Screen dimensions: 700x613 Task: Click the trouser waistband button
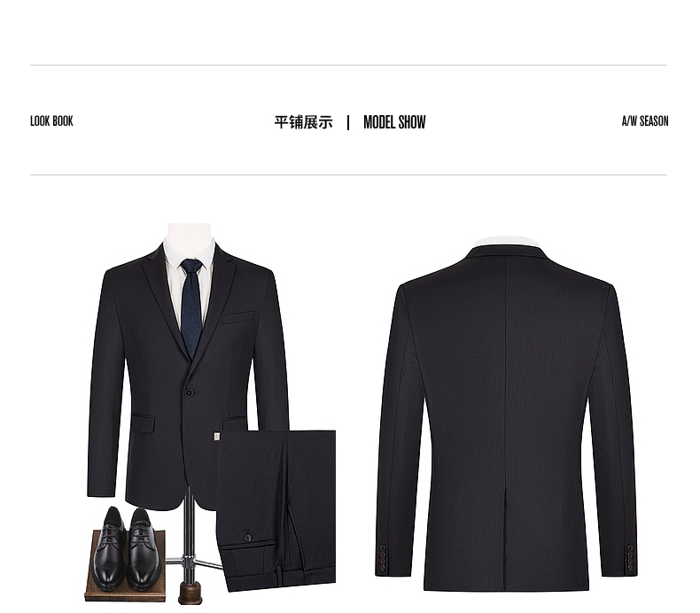(248, 538)
